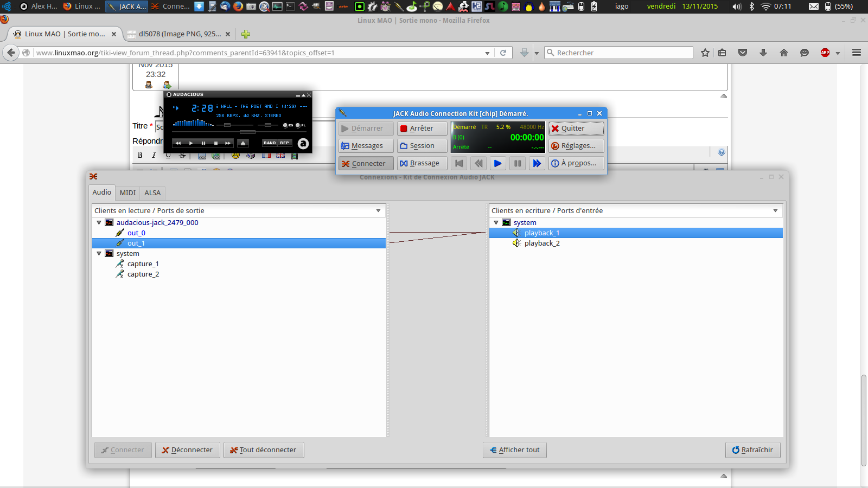The image size is (868, 488).
Task: Click JACK transport fast forward icon
Action: [537, 163]
